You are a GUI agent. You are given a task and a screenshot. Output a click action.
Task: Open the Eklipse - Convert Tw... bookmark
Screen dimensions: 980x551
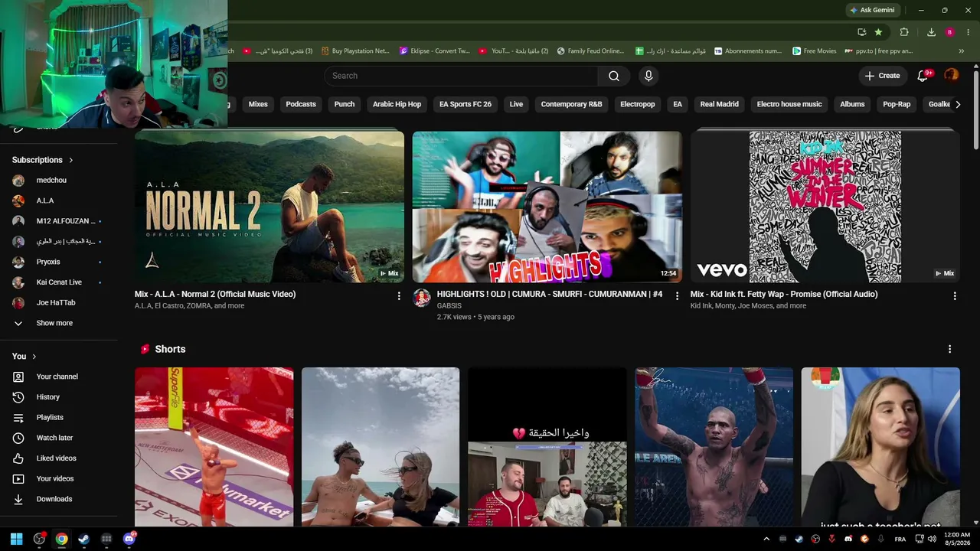pyautogui.click(x=435, y=51)
